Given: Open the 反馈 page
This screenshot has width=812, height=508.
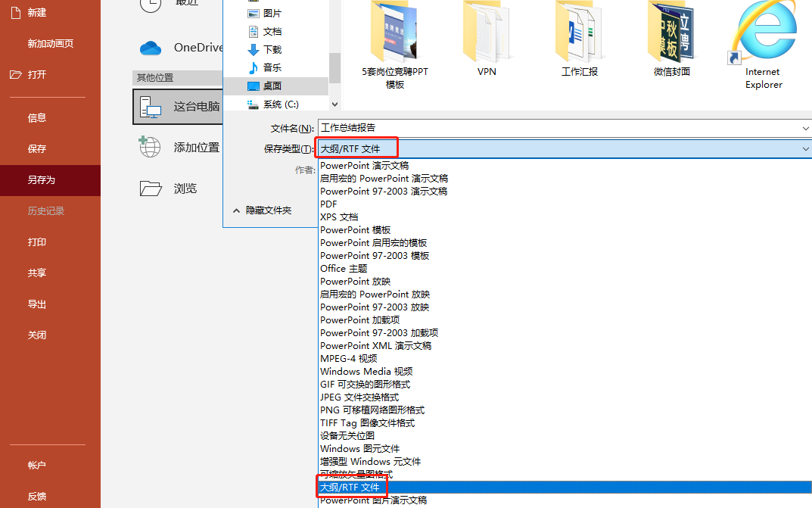Looking at the screenshot, I should 36,496.
